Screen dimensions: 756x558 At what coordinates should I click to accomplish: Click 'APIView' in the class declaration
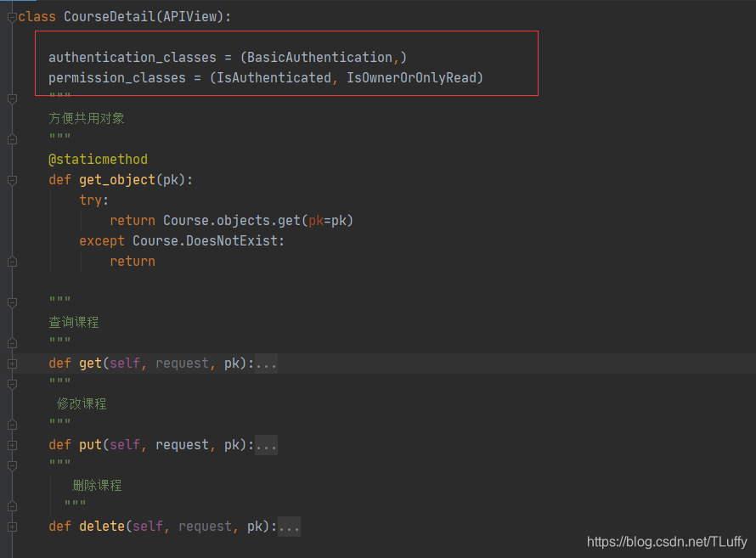tap(190, 17)
